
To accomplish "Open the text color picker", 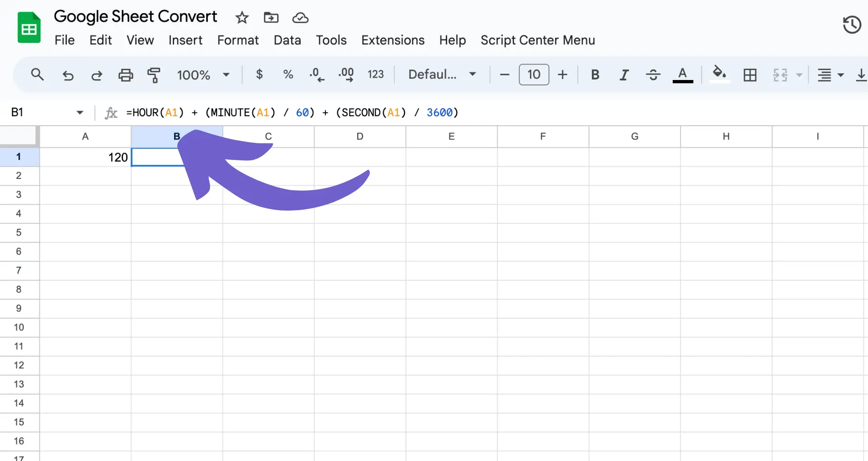I will [683, 75].
